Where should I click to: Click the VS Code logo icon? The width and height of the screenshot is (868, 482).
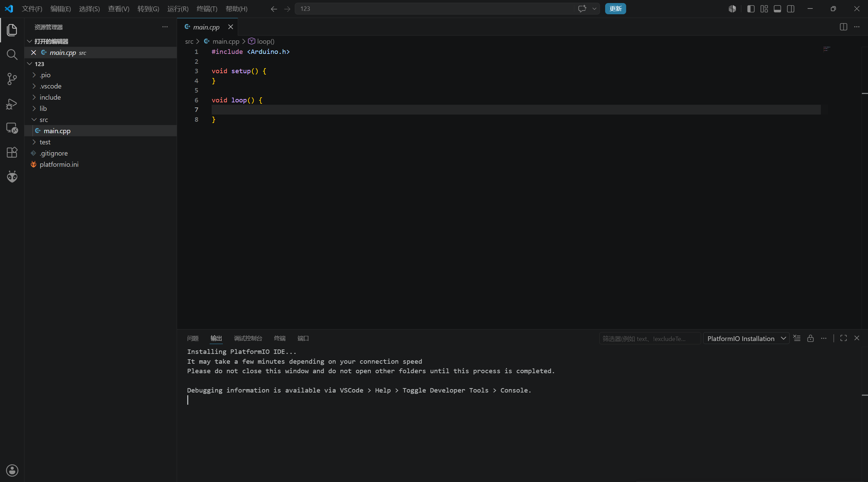tap(9, 9)
